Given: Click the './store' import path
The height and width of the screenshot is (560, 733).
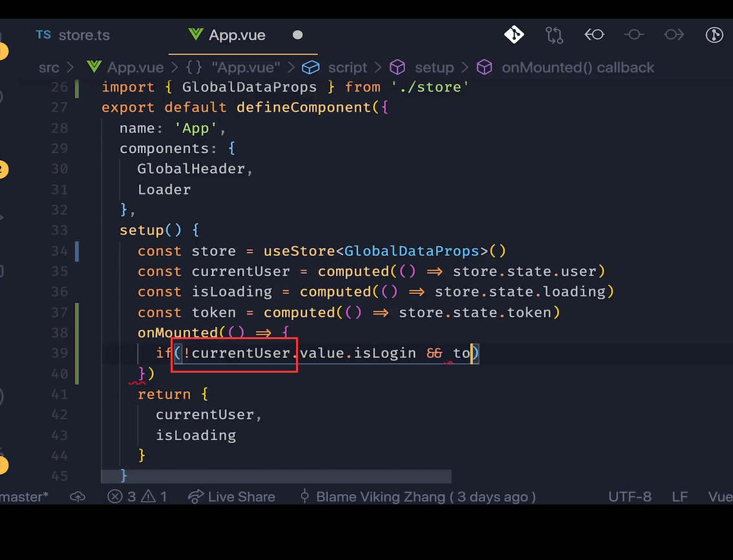Looking at the screenshot, I should [x=430, y=87].
